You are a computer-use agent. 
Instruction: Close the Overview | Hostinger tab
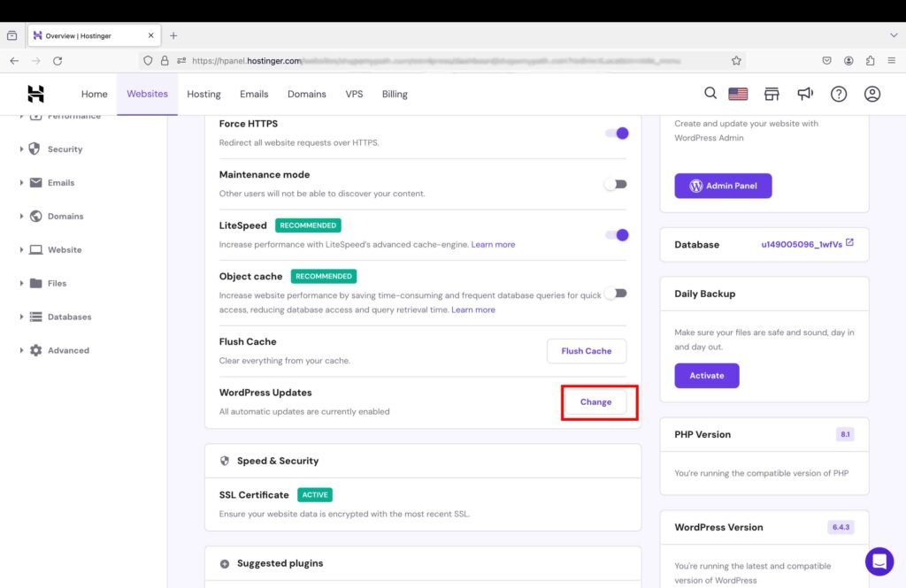pyautogui.click(x=150, y=36)
